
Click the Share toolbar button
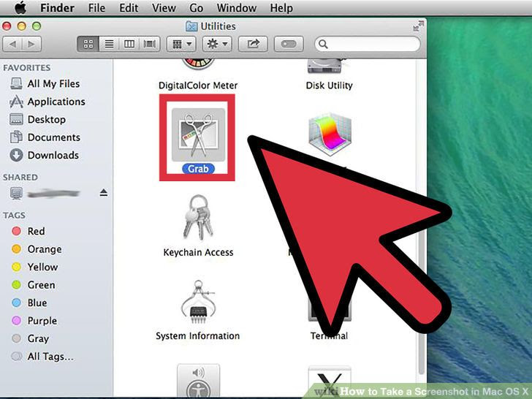tap(253, 44)
